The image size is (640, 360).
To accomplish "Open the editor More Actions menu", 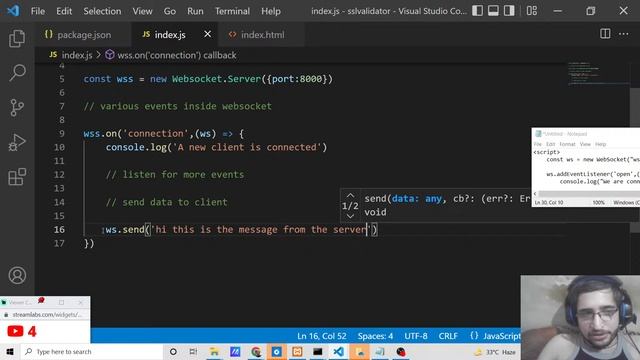I will 623,34.
